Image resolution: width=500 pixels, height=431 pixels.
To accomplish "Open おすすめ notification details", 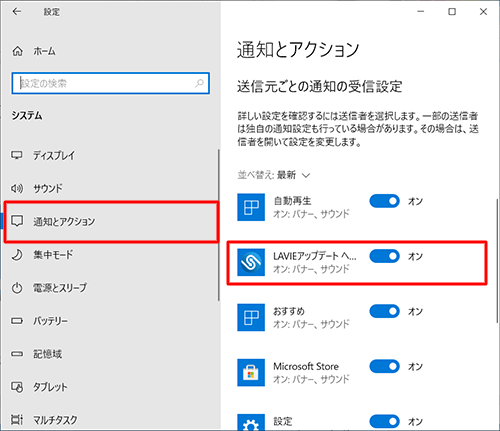I will tap(311, 317).
